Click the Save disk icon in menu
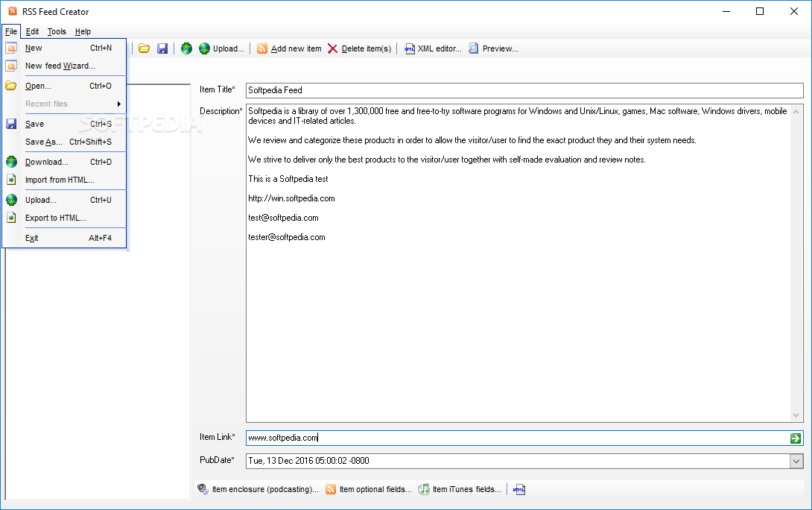The width and height of the screenshot is (812, 510). pyautogui.click(x=11, y=124)
